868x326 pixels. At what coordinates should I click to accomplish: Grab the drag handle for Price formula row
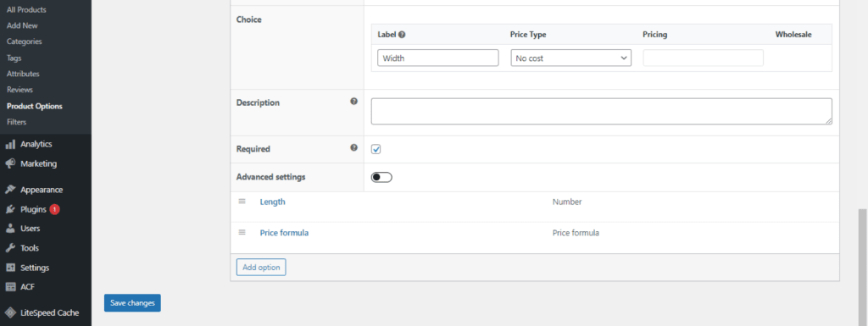(x=242, y=232)
